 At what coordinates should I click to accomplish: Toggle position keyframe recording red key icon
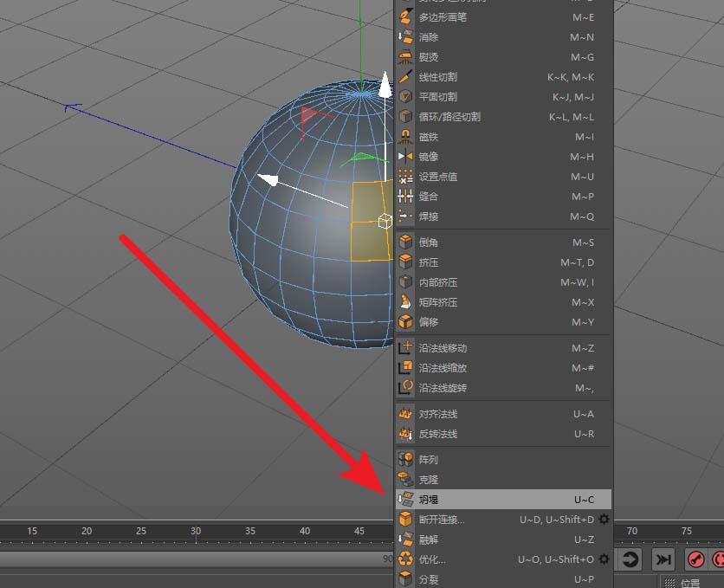point(695,559)
